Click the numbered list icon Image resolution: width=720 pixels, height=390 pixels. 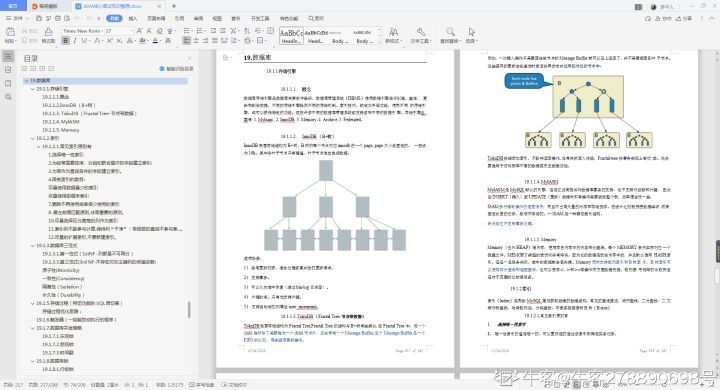point(200,31)
